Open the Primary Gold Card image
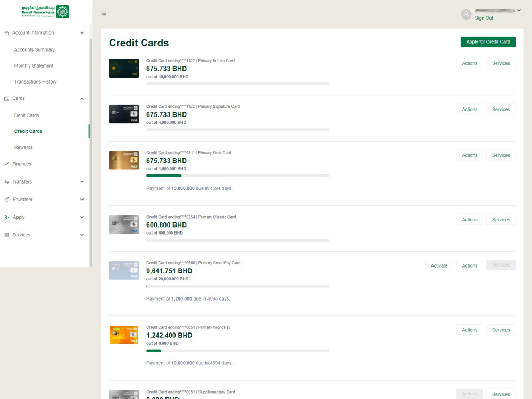This screenshot has width=532, height=399. pyautogui.click(x=124, y=160)
